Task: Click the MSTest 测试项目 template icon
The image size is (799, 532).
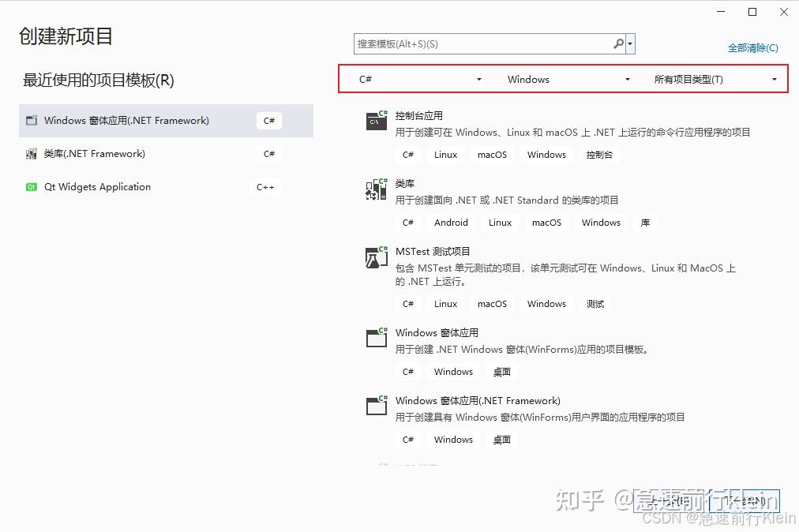Action: click(376, 257)
